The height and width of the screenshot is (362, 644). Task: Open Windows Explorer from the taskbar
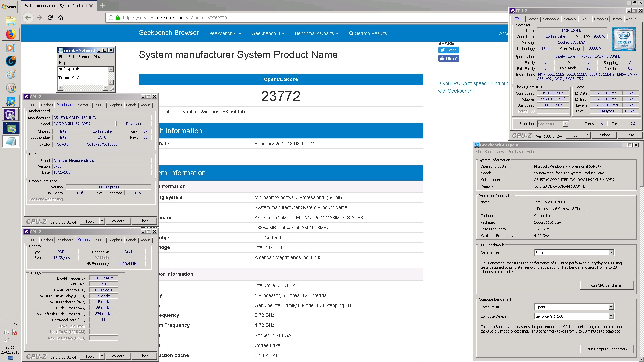click(11, 21)
